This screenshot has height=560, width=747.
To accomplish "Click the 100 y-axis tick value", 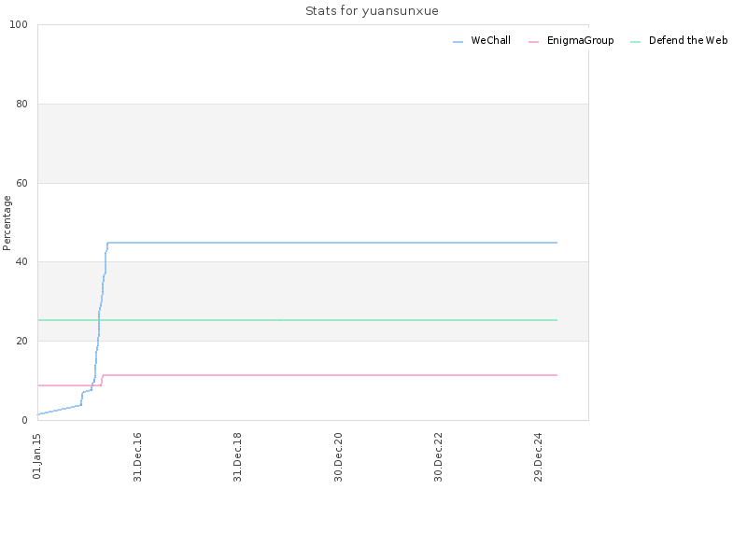I will pos(19,25).
